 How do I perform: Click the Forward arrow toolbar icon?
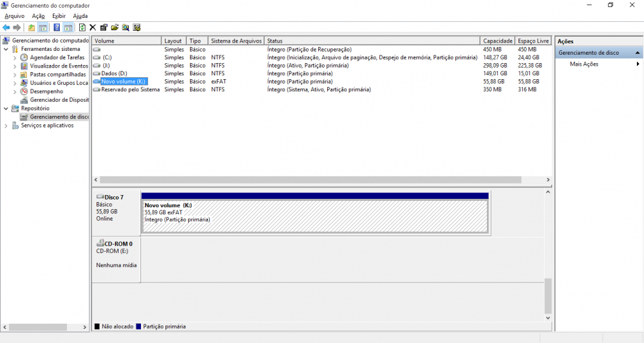point(17,28)
